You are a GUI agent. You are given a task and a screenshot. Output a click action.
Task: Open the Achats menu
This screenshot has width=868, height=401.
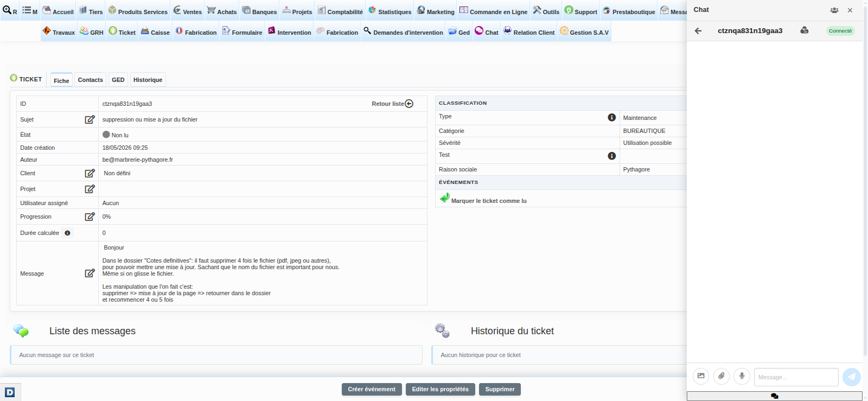coord(221,11)
